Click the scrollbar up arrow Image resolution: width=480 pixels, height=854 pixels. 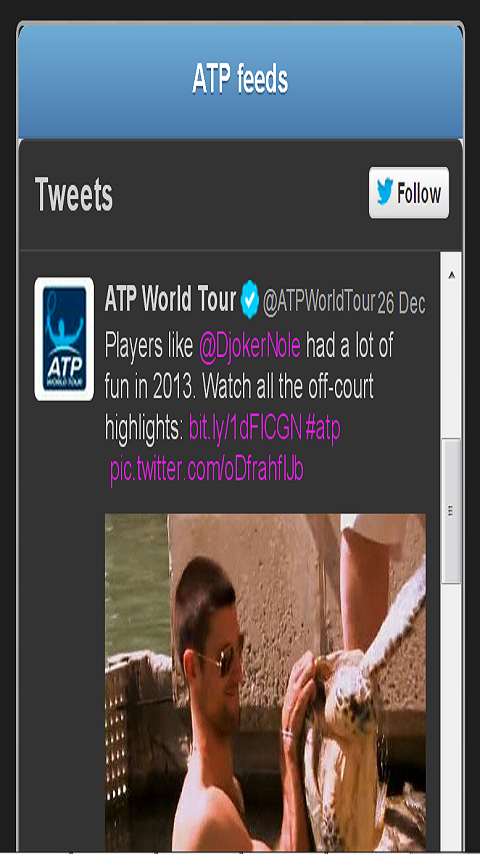tap(451, 276)
